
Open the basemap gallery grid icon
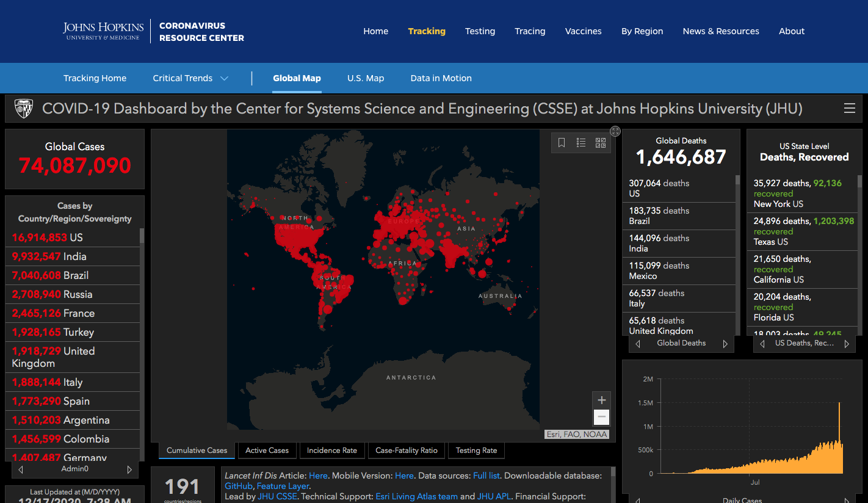point(601,143)
